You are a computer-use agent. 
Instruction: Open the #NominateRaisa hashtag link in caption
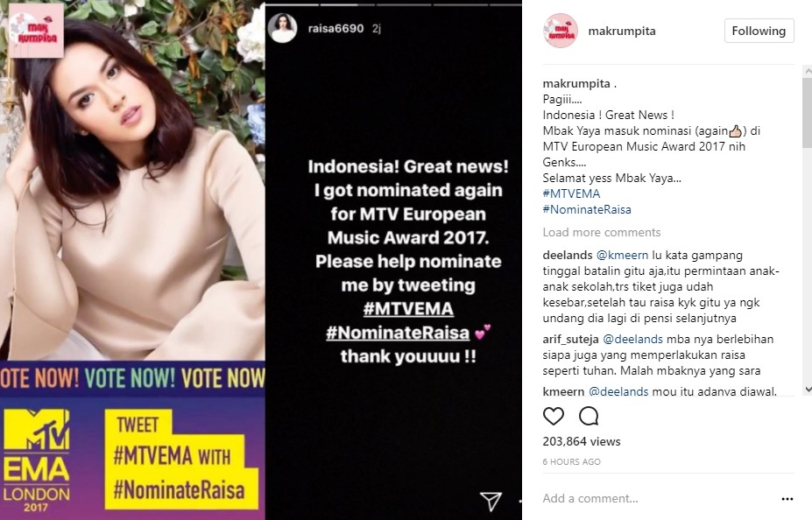pos(587,209)
